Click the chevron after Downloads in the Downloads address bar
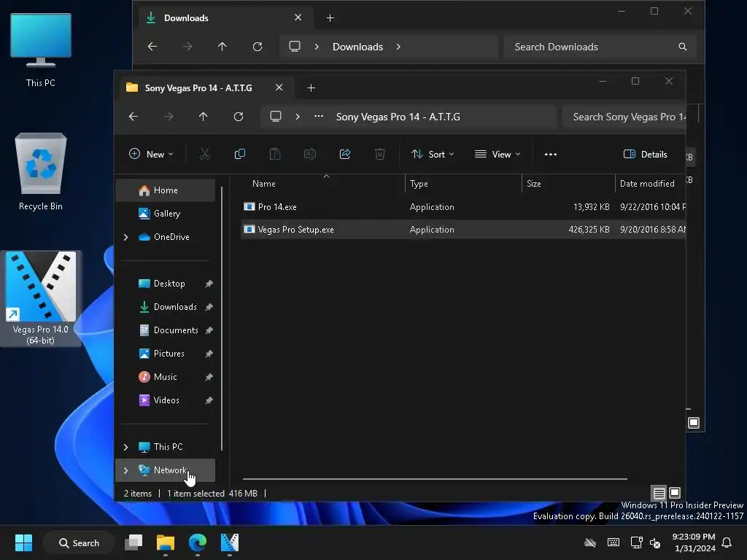This screenshot has height=560, width=747. pyautogui.click(x=398, y=47)
